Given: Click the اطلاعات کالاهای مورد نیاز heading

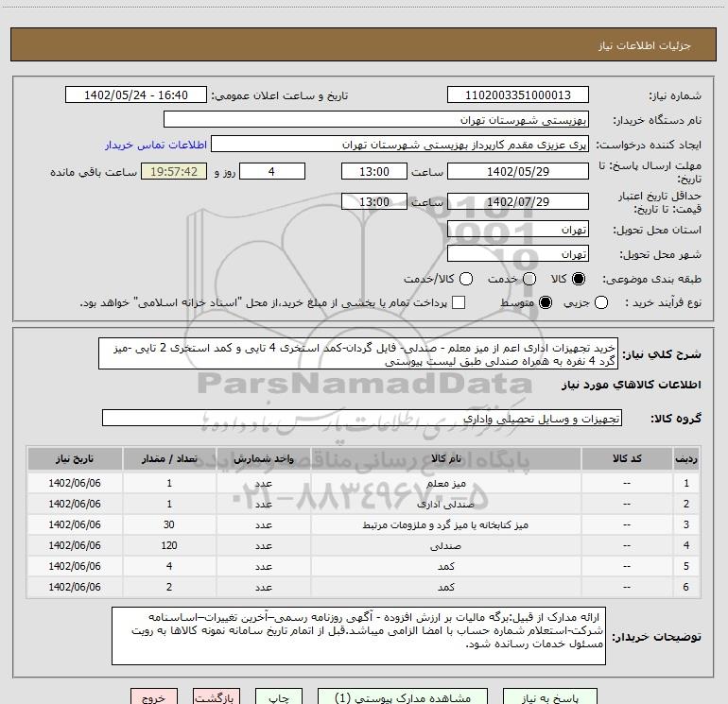Looking at the screenshot, I should pos(632,385).
